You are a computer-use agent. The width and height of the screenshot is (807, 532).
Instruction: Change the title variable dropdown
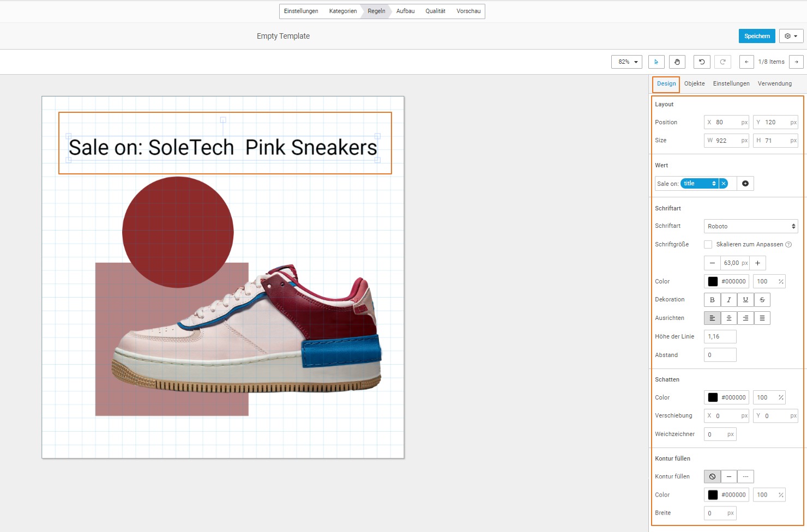(699, 184)
